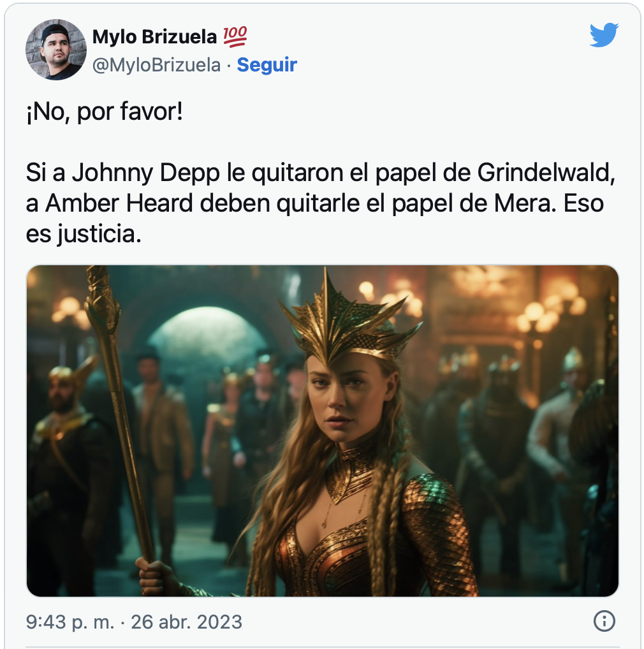The image size is (644, 649).
Task: Click the '¡No, por favor!' line
Action: (105, 112)
